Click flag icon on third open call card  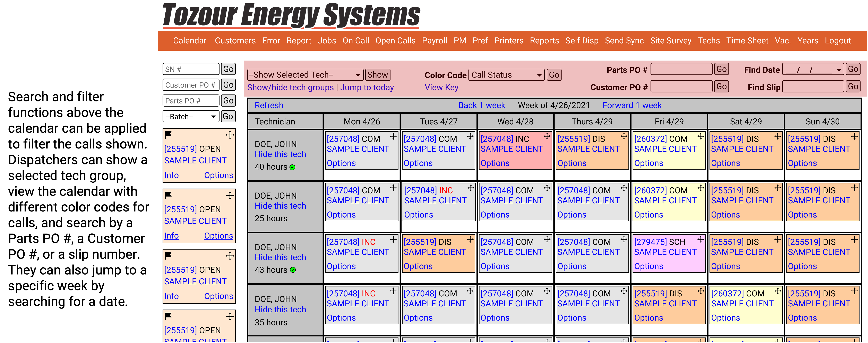click(x=168, y=255)
